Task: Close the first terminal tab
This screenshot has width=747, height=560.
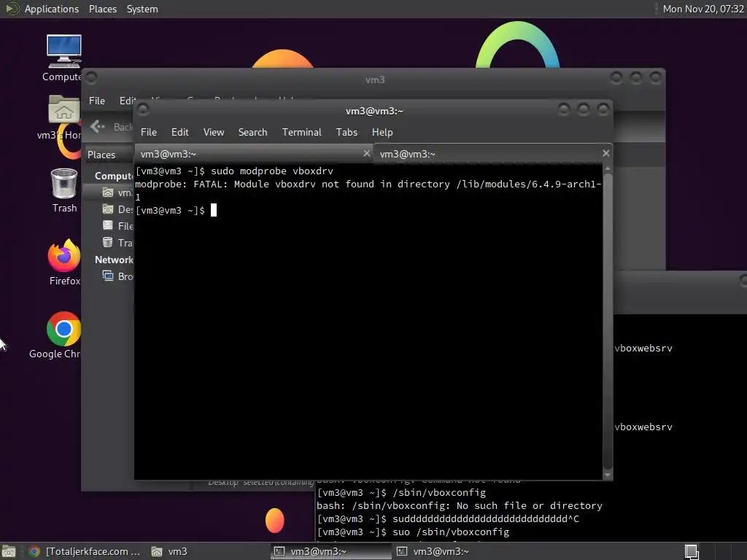Action: pyautogui.click(x=366, y=153)
